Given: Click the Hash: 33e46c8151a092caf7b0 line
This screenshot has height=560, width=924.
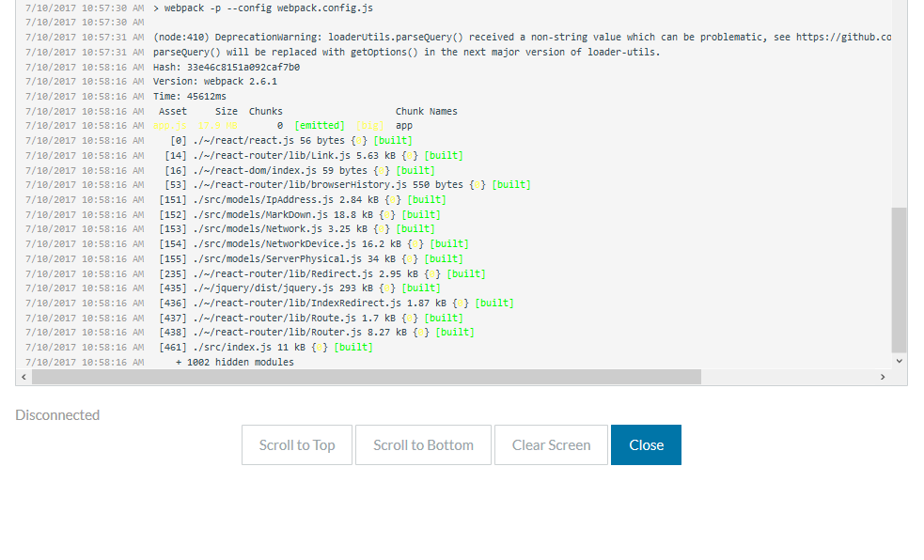Looking at the screenshot, I should click(227, 67).
